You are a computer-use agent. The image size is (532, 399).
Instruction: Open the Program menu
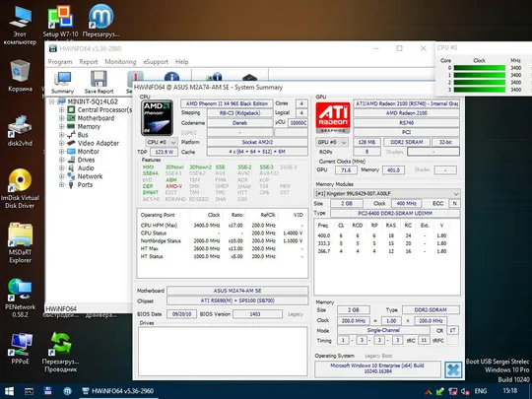[60, 62]
